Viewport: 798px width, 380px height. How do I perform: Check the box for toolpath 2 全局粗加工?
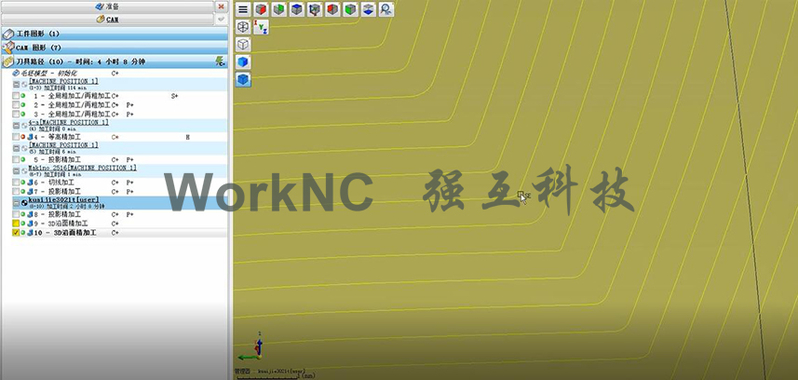[16, 105]
